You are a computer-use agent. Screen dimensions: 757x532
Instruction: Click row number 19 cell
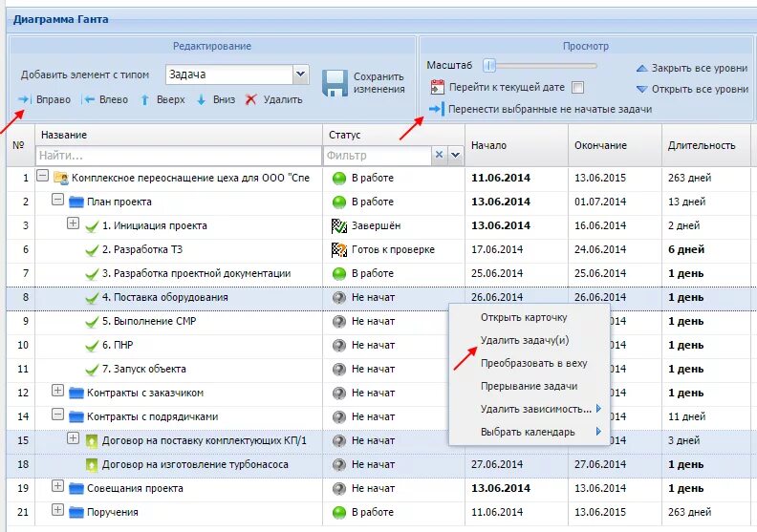tap(23, 488)
